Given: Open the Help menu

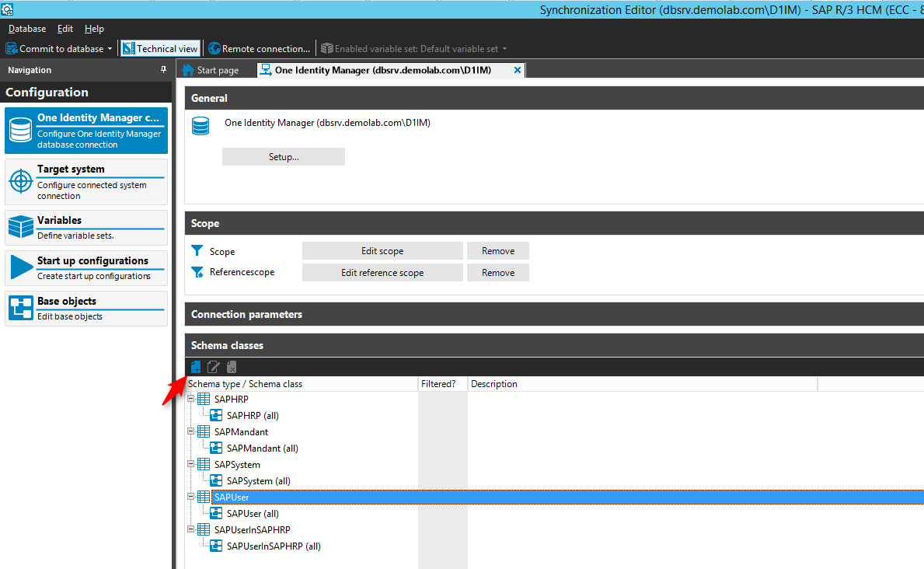Looking at the screenshot, I should pyautogui.click(x=94, y=28).
